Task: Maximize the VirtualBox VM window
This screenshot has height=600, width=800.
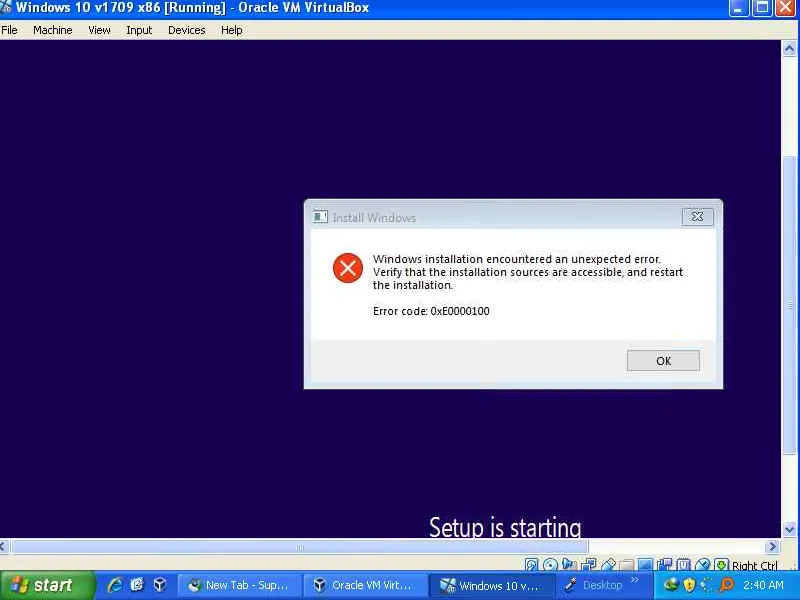Action: coord(762,8)
